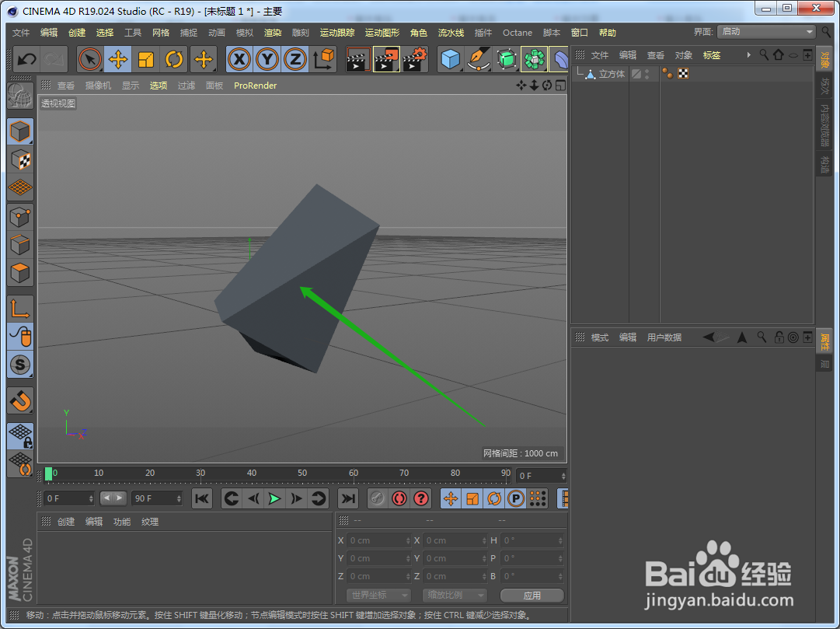The image size is (840, 629).
Task: Switch to Texture mode checkered cube
Action: point(20,160)
